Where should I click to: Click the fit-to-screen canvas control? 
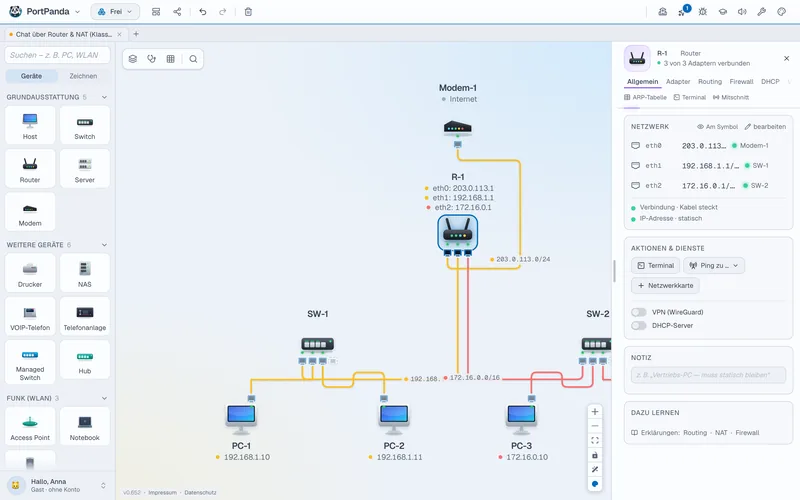595,440
